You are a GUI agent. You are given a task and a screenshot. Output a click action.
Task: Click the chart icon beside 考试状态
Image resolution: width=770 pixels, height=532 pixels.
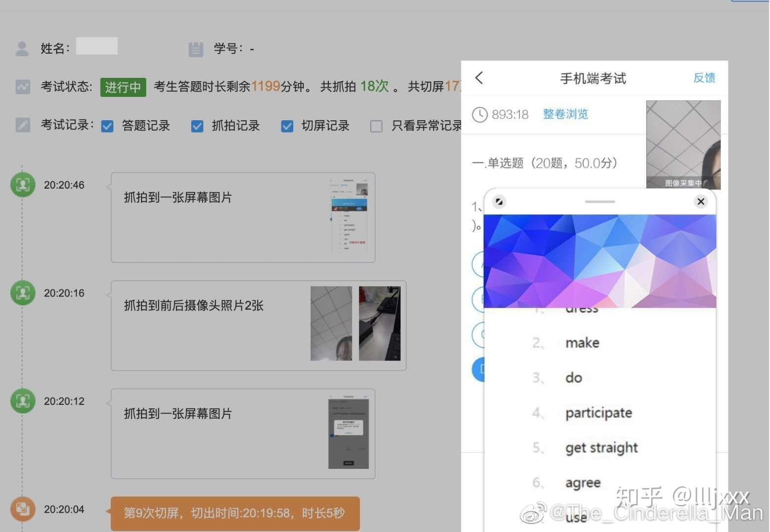coord(23,87)
